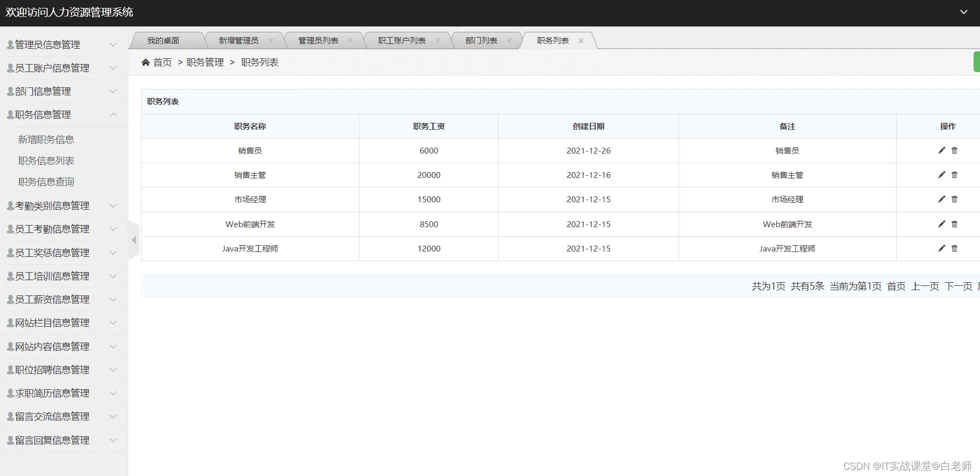Close the 职务列表 tab

[x=581, y=41]
